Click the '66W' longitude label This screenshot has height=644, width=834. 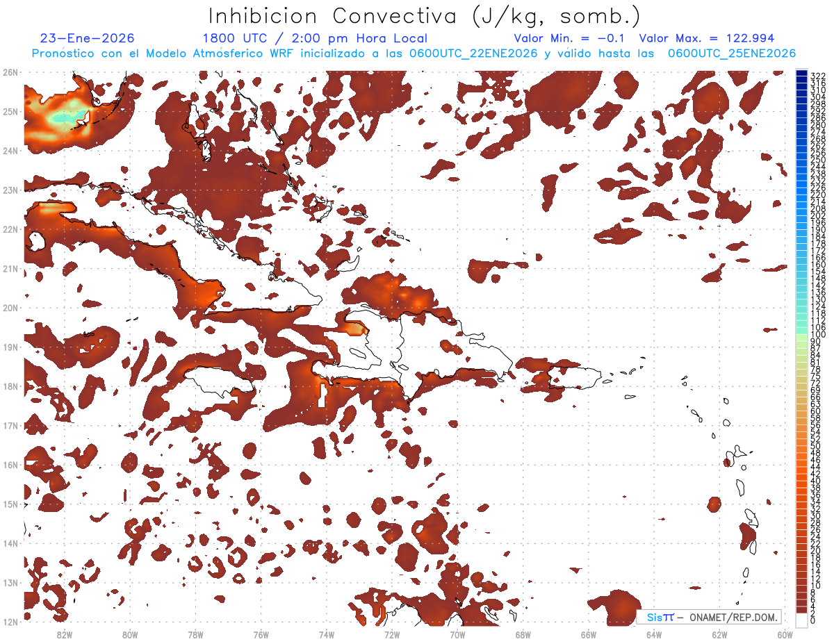589,634
